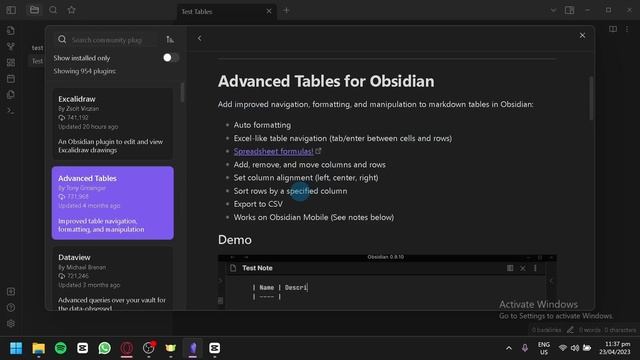The image size is (640, 360).
Task: Click 'Auto formatting' list item
Action: click(x=262, y=125)
